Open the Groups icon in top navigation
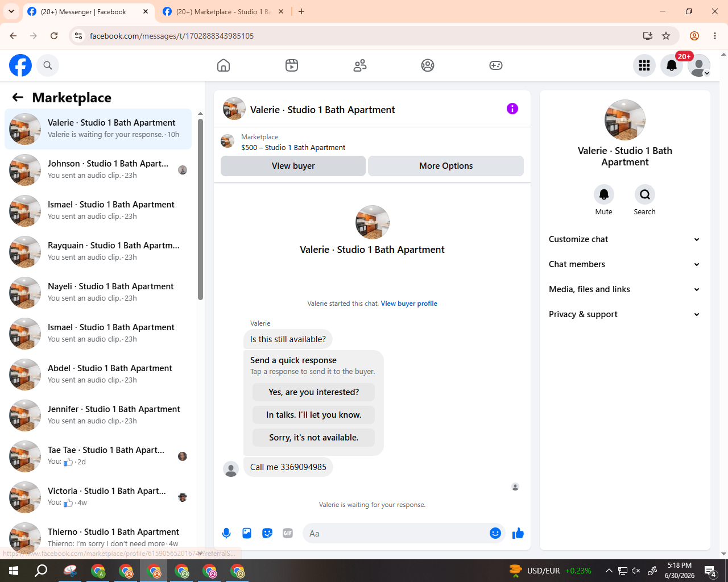This screenshot has width=728, height=582. [428, 65]
